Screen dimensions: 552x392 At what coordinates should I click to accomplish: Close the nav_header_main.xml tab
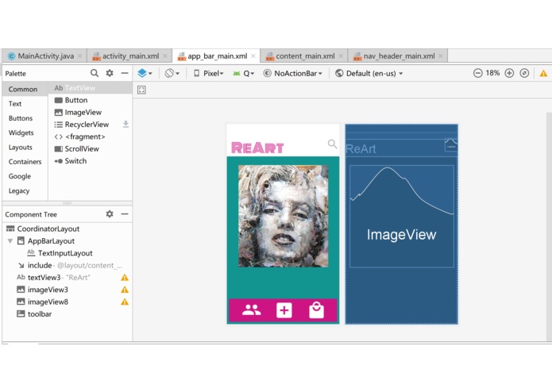(441, 56)
